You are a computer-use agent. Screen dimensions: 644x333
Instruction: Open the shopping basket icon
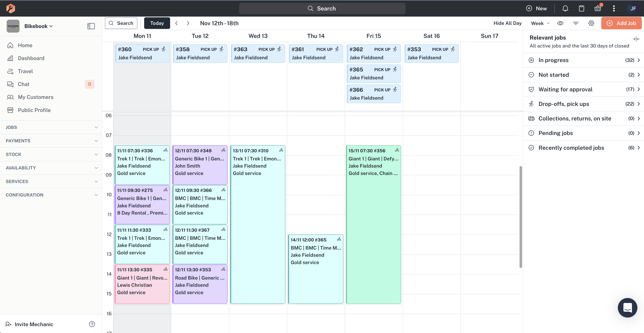coord(598,8)
